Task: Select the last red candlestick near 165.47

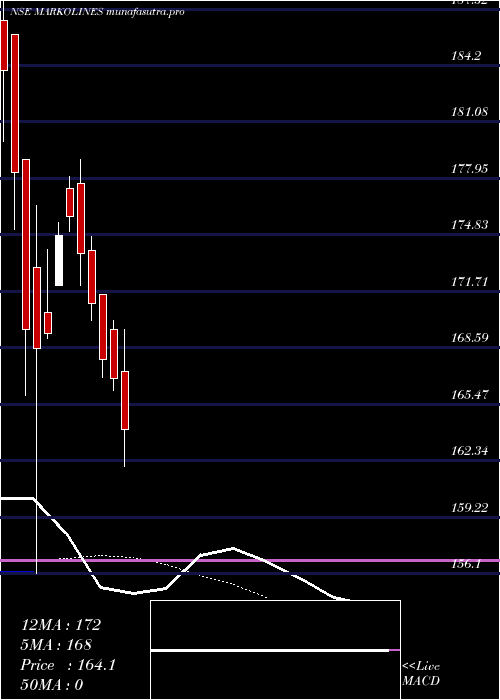Action: [125, 400]
